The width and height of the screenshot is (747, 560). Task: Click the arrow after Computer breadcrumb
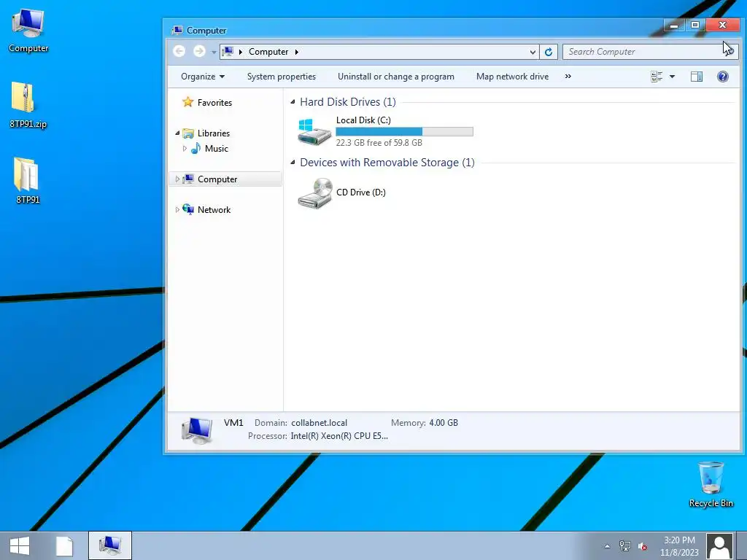(x=296, y=52)
